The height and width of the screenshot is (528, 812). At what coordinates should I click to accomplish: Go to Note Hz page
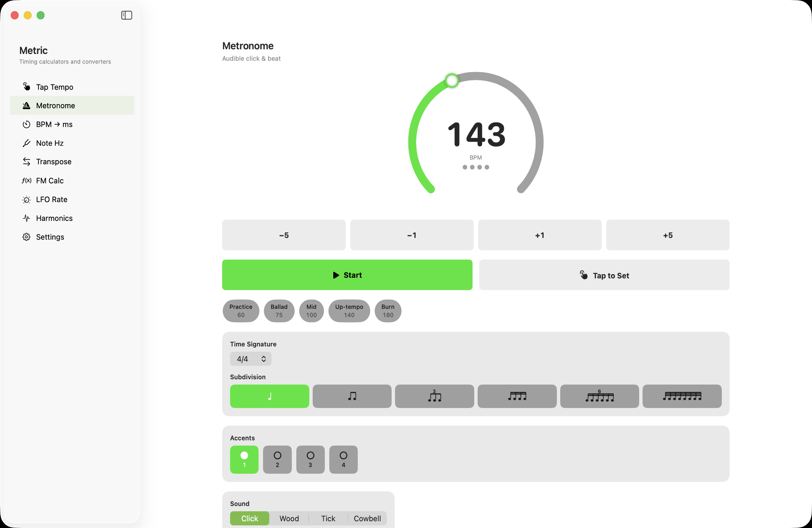[x=72, y=143]
